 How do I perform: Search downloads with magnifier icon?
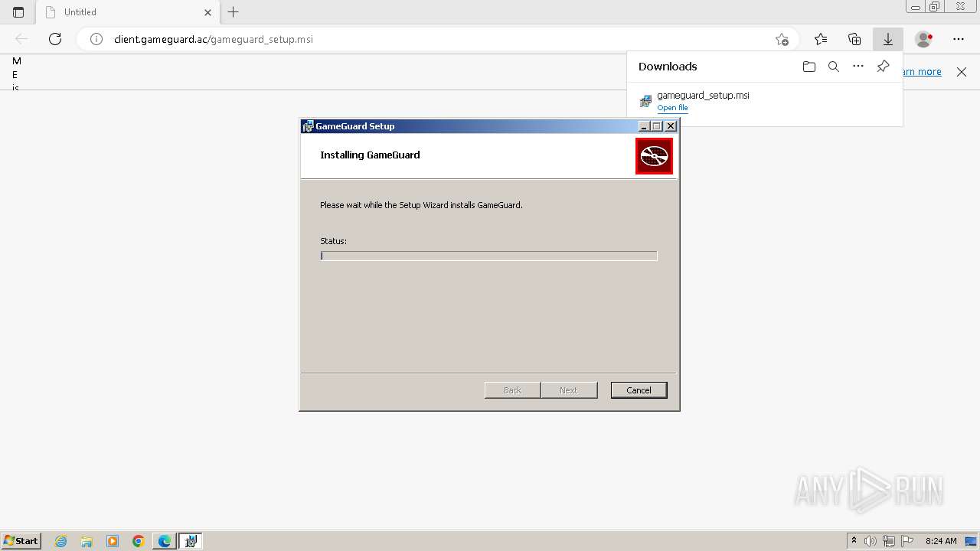[834, 67]
